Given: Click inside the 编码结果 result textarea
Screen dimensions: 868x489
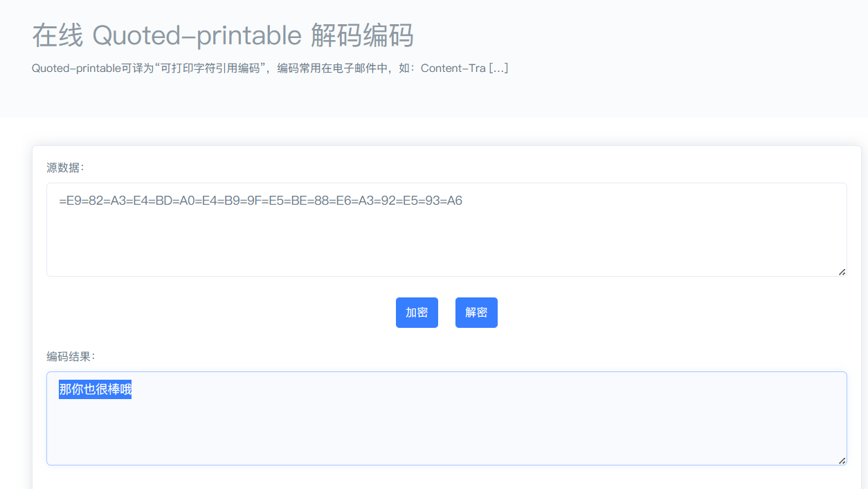Looking at the screenshot, I should [446, 418].
